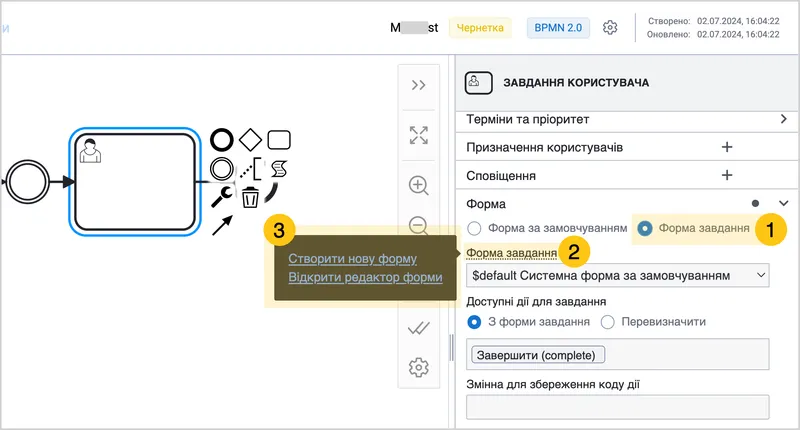Image resolution: width=800 pixels, height=430 pixels.
Task: Select 'Форма за замовчуванням' radio button
Action: pos(474,228)
